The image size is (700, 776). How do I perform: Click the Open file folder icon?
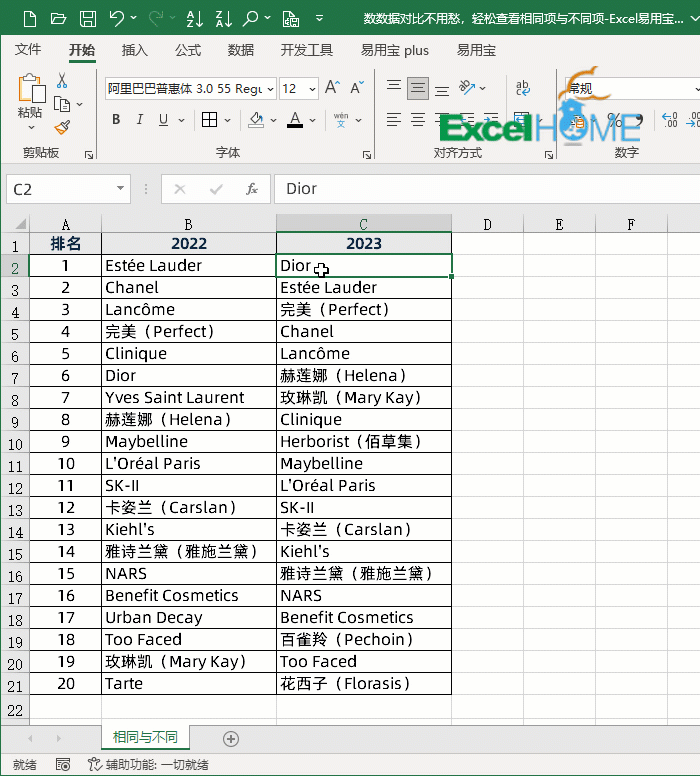tap(58, 19)
